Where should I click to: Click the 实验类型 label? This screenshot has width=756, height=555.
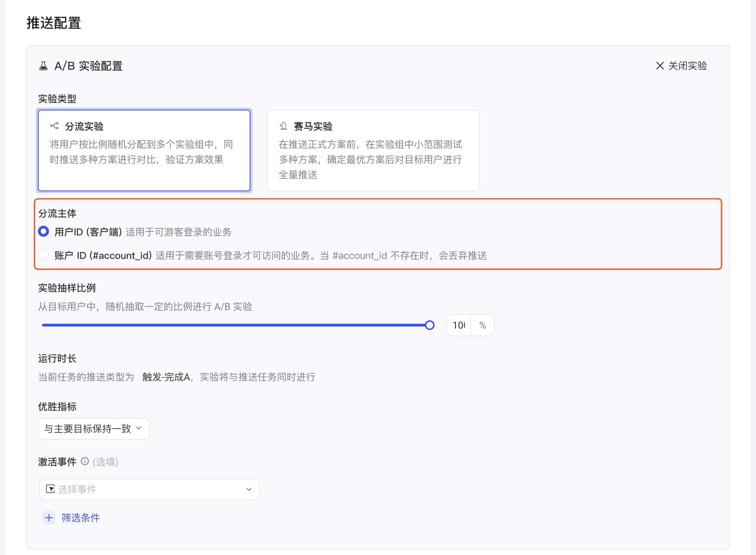point(57,99)
